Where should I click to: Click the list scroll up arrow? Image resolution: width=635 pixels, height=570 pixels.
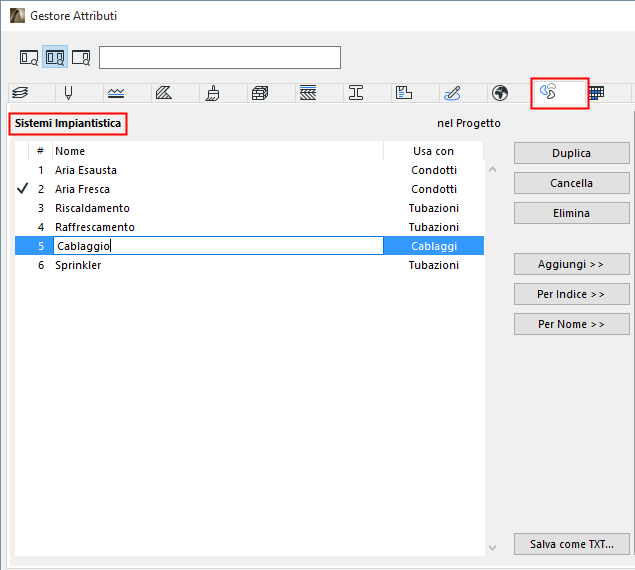492,169
